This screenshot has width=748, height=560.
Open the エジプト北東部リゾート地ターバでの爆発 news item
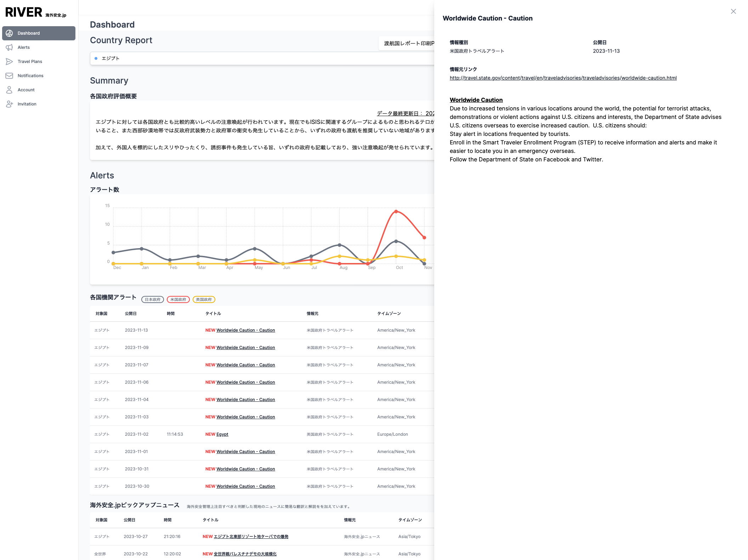[251, 537]
